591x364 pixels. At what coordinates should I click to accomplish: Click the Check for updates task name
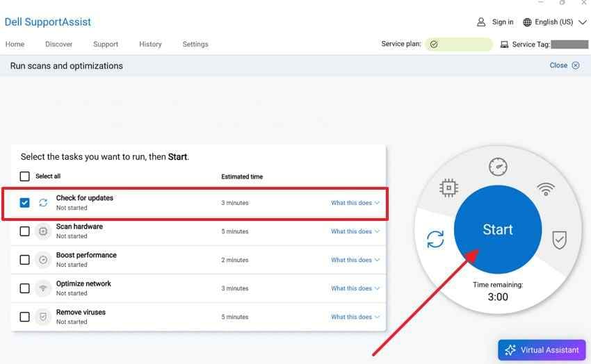coord(84,198)
